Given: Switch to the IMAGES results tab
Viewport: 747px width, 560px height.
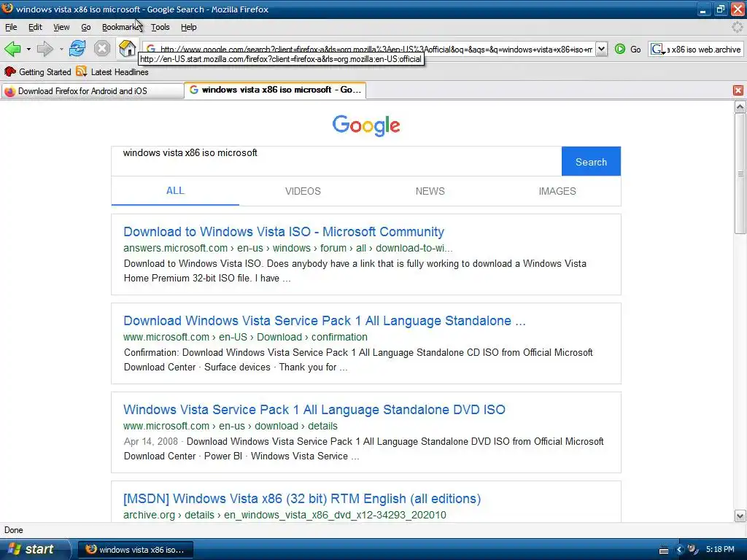Looking at the screenshot, I should [557, 191].
